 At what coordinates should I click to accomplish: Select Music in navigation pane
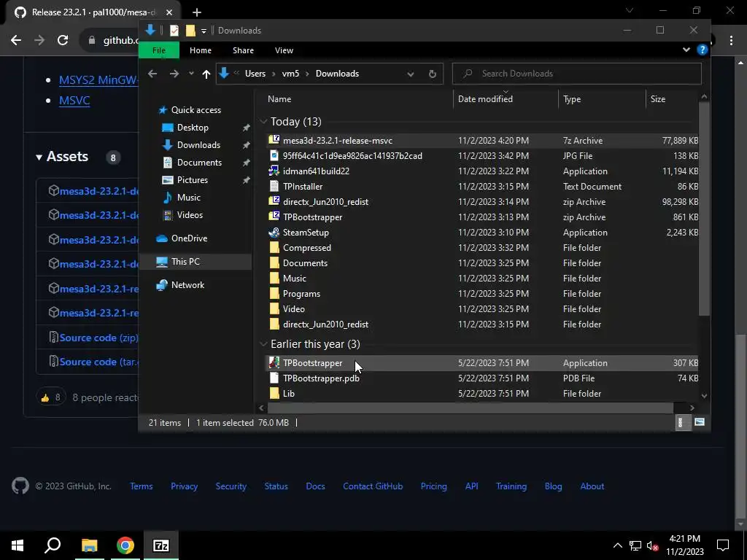point(189,197)
